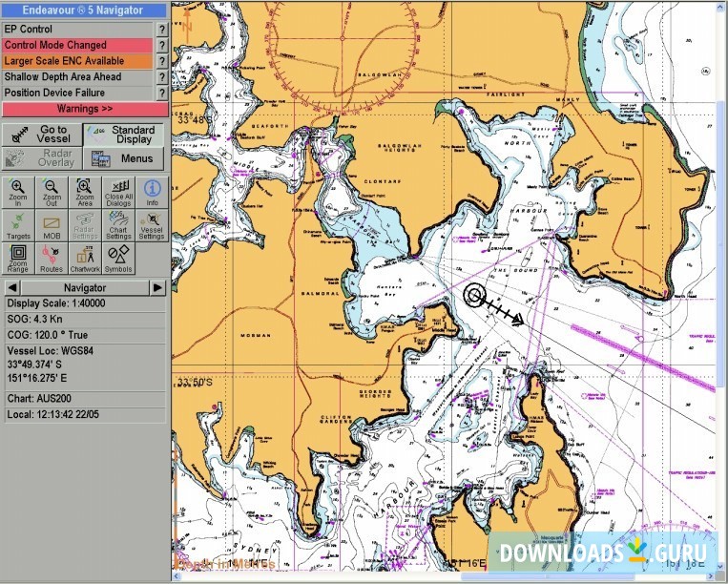This screenshot has width=728, height=584.
Task: Go to next Navigator panel page
Action: click(x=157, y=288)
